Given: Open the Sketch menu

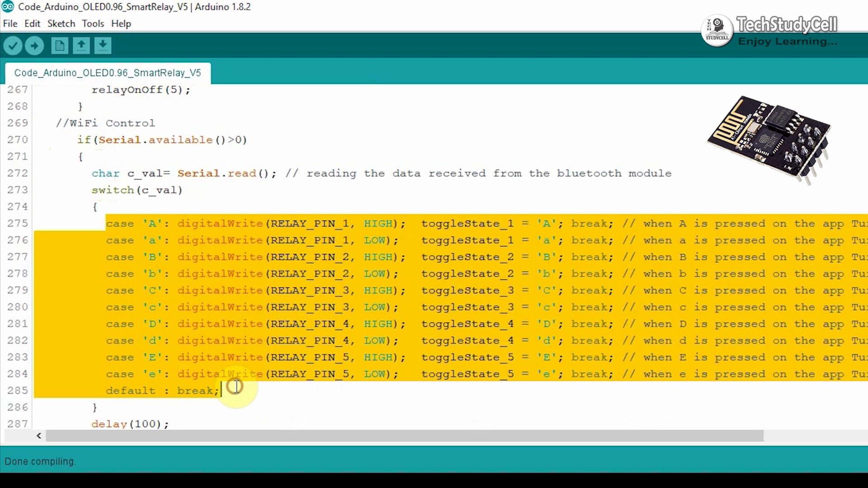Looking at the screenshot, I should pyautogui.click(x=61, y=23).
